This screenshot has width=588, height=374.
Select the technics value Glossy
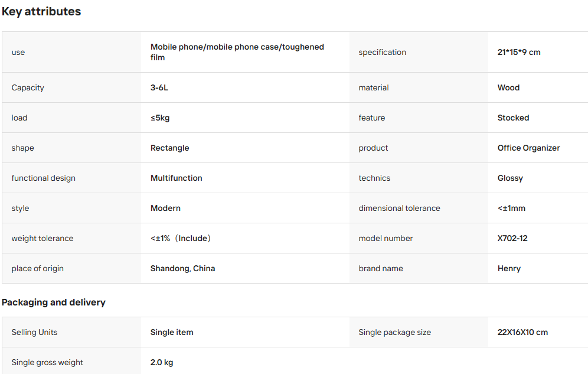pos(510,178)
